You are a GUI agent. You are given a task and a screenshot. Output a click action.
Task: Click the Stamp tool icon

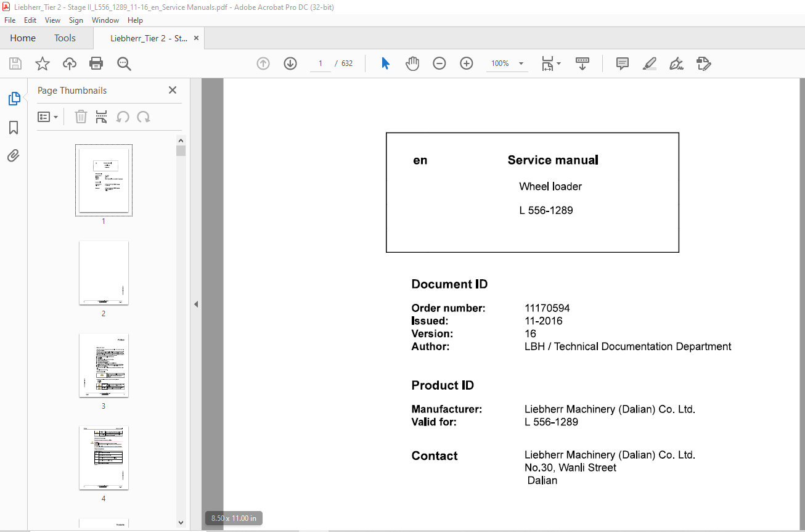pos(703,63)
